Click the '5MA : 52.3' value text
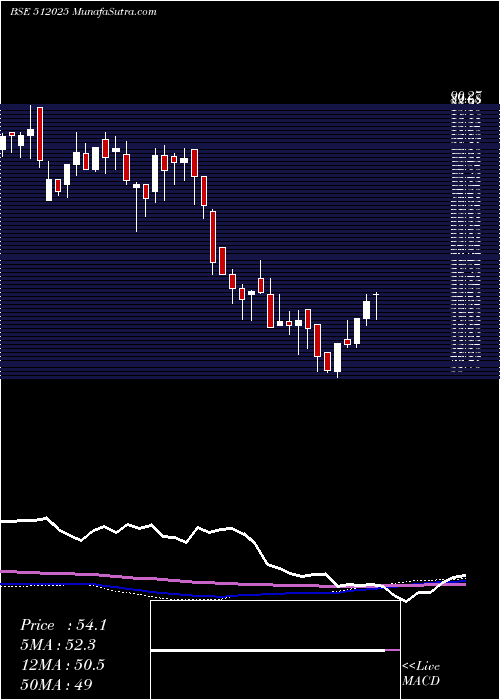The image size is (500, 700). [x=58, y=645]
